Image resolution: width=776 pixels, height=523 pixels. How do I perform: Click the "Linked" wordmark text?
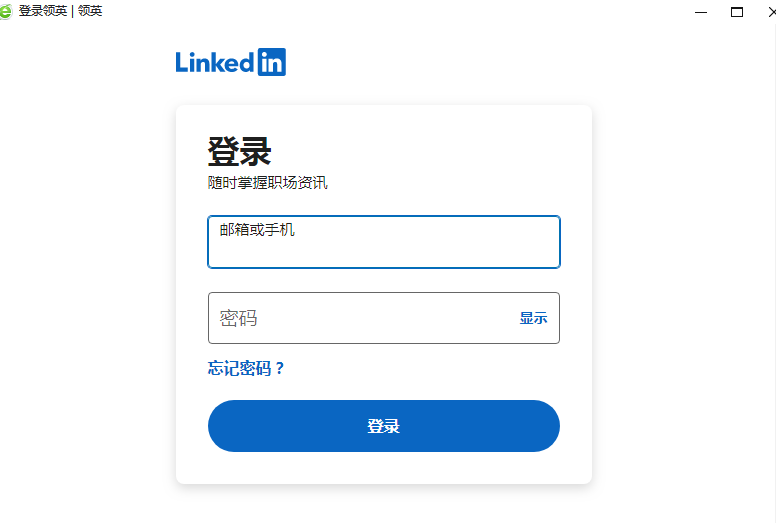point(214,62)
